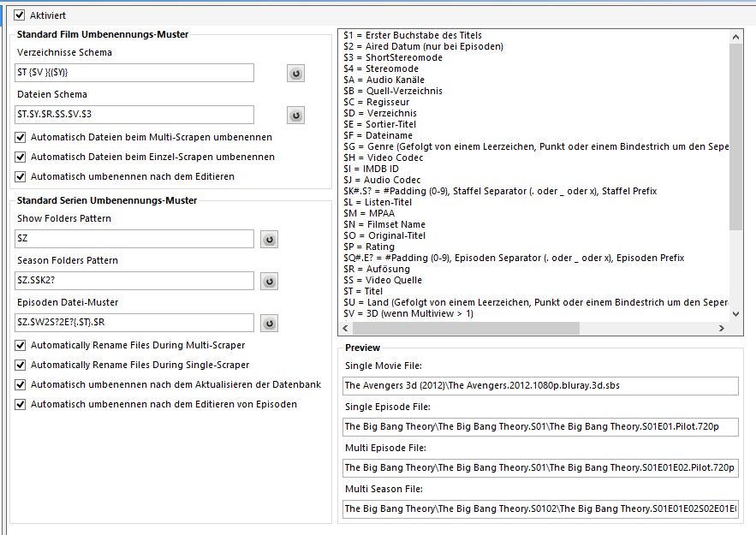Select the '$3 = ShortStereomode' line
The width and height of the screenshot is (756, 535).
click(393, 57)
